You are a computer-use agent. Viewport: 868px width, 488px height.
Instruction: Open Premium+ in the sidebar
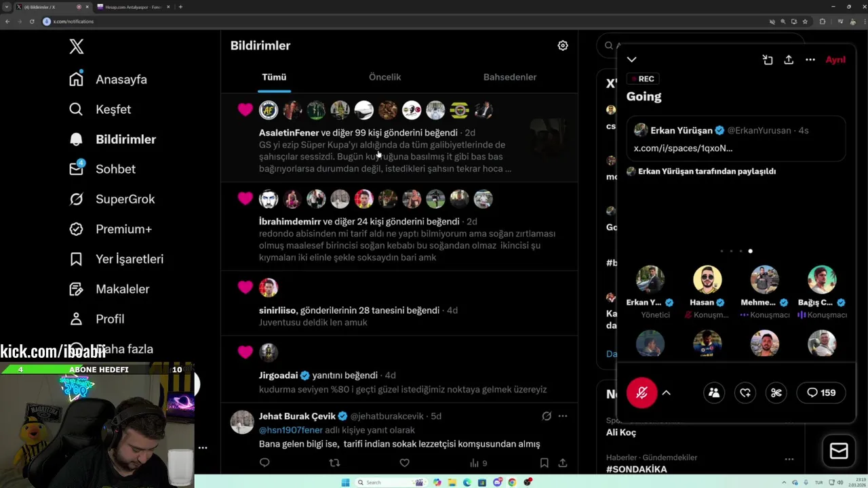pos(111,229)
